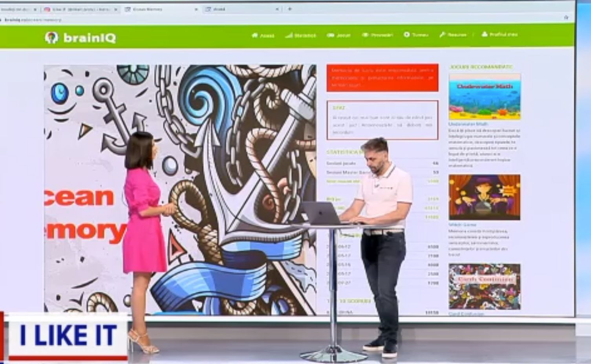The image size is (591, 364).
Task: Click the Underwater Math title link
Action: point(462,124)
